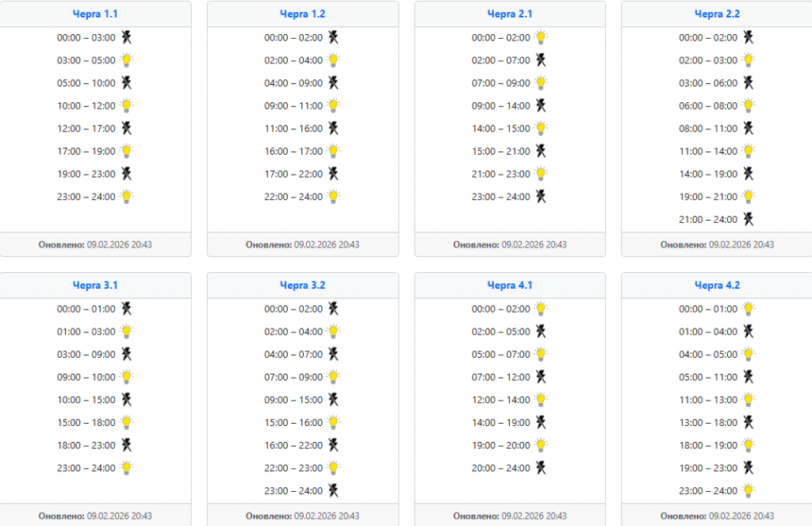Screen dimensions: 812x526
Task: Click light bulb icon for 00:00 – 02:00 in Черга 2.1
Action: coord(541,37)
